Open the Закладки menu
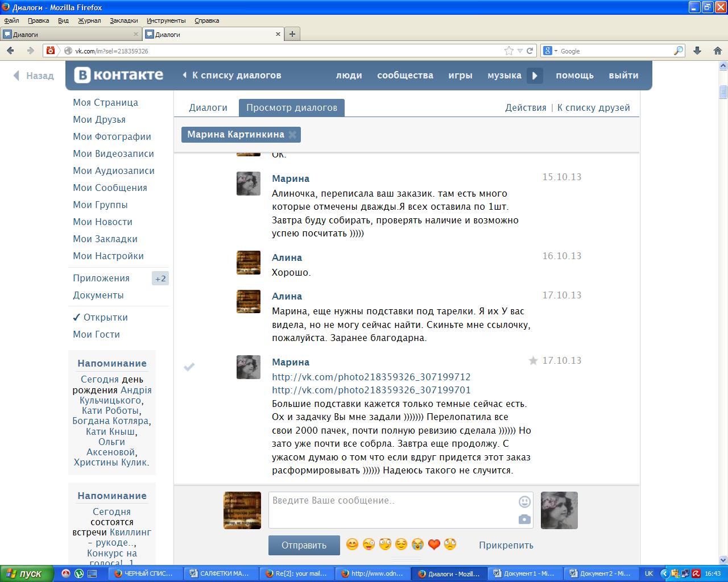Screen dimensions: 728x582 coord(124,20)
